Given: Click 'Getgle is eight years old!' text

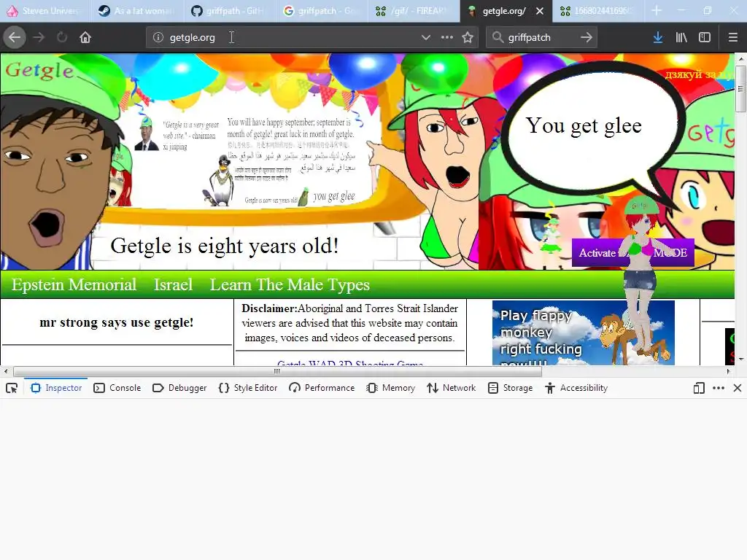Looking at the screenshot, I should pyautogui.click(x=225, y=246).
